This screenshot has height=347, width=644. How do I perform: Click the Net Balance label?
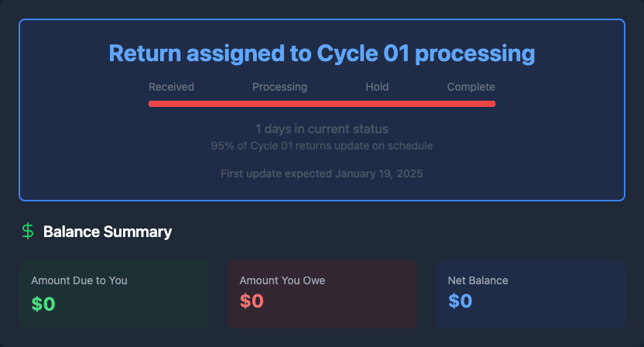(x=478, y=280)
